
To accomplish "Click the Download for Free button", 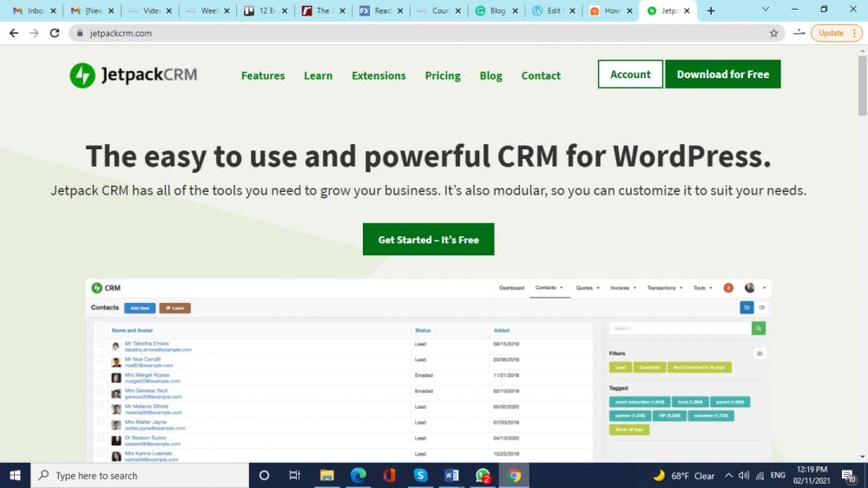I will click(x=723, y=74).
